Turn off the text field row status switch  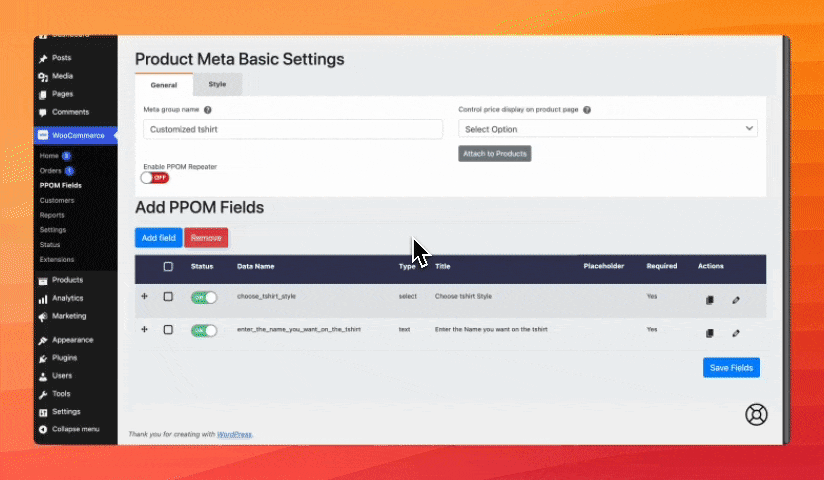pos(204,331)
